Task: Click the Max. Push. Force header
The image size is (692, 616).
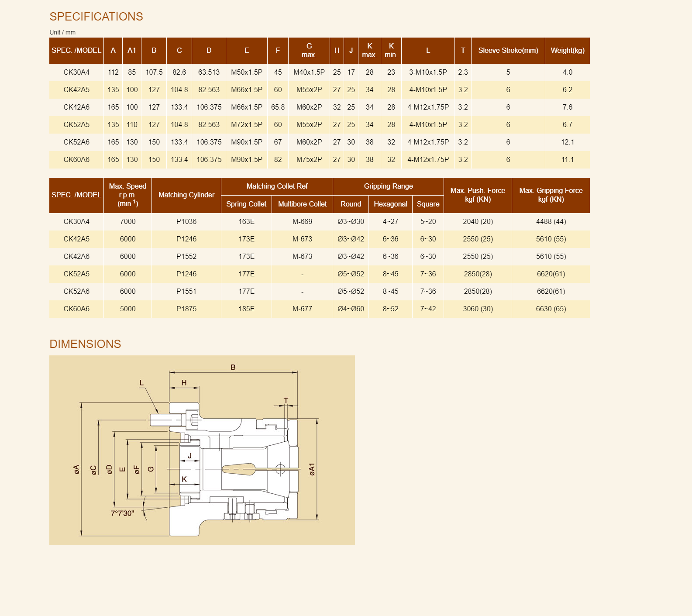Action: point(478,195)
